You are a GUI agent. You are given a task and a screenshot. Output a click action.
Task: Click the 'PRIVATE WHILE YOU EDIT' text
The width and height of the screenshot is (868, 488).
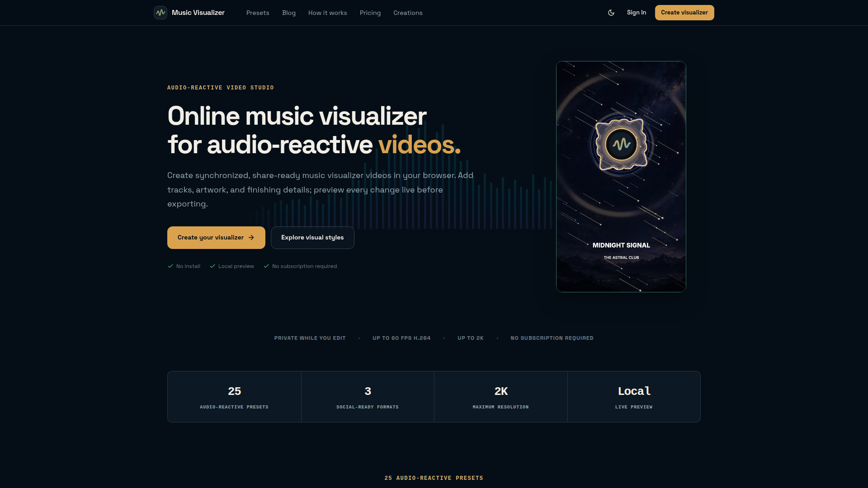click(x=310, y=338)
